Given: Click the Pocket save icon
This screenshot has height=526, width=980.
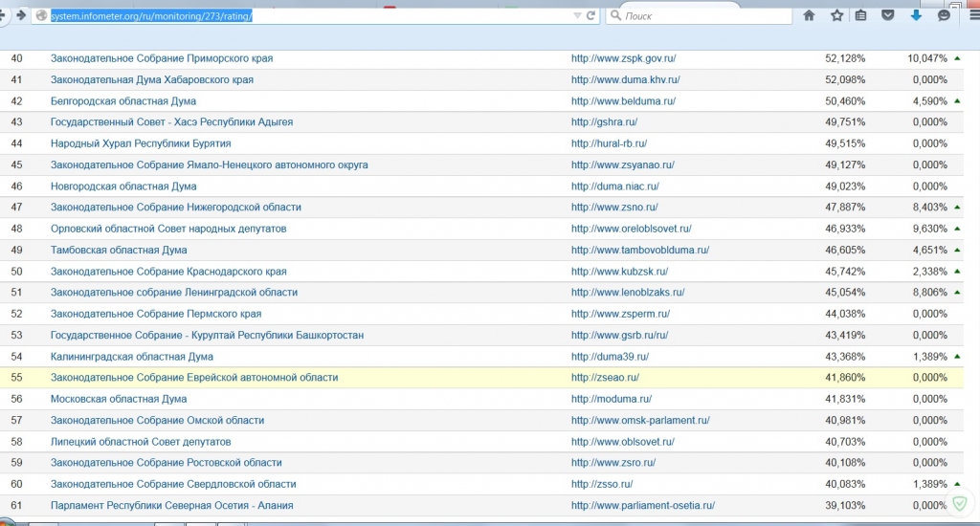Looking at the screenshot, I should [888, 15].
